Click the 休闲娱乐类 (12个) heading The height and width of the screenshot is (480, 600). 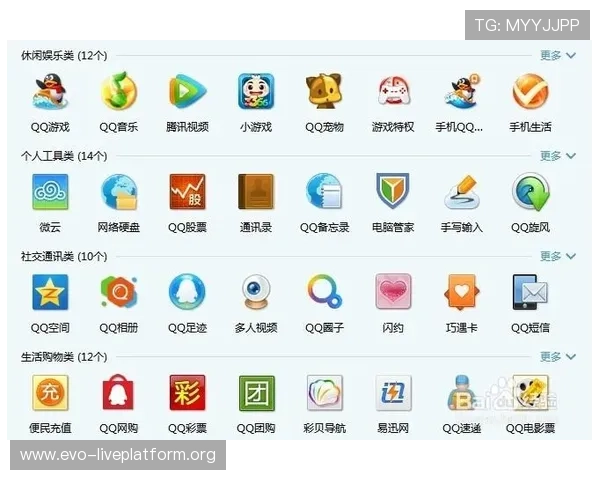pyautogui.click(x=64, y=56)
